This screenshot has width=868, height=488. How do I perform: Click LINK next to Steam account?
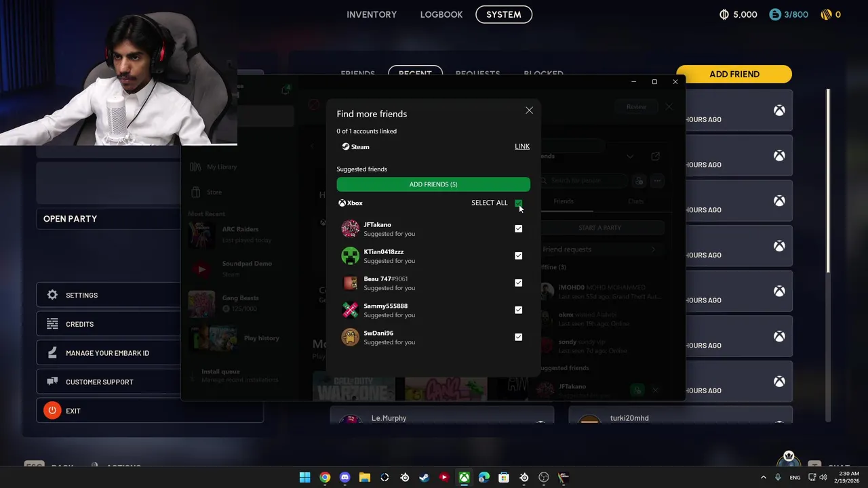pyautogui.click(x=522, y=146)
